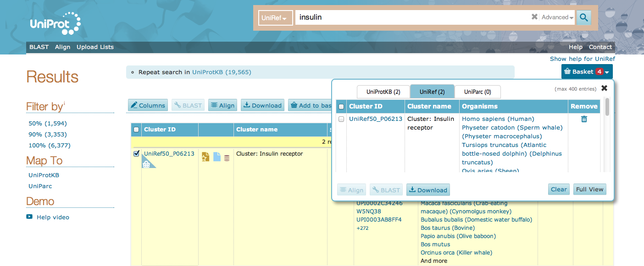
Task: Click the Bos mutus organism link
Action: pos(435,244)
